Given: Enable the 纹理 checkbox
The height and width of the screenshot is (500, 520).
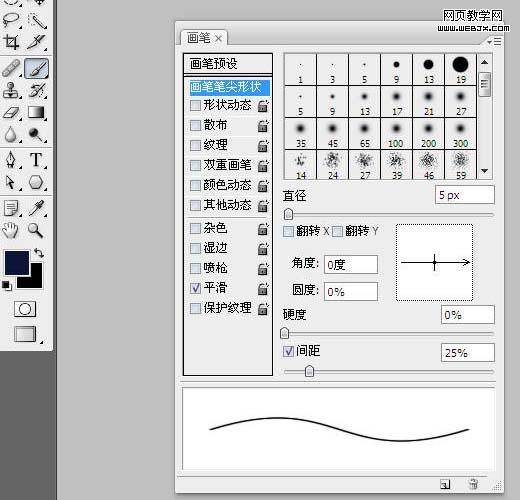Looking at the screenshot, I should click(x=195, y=145).
